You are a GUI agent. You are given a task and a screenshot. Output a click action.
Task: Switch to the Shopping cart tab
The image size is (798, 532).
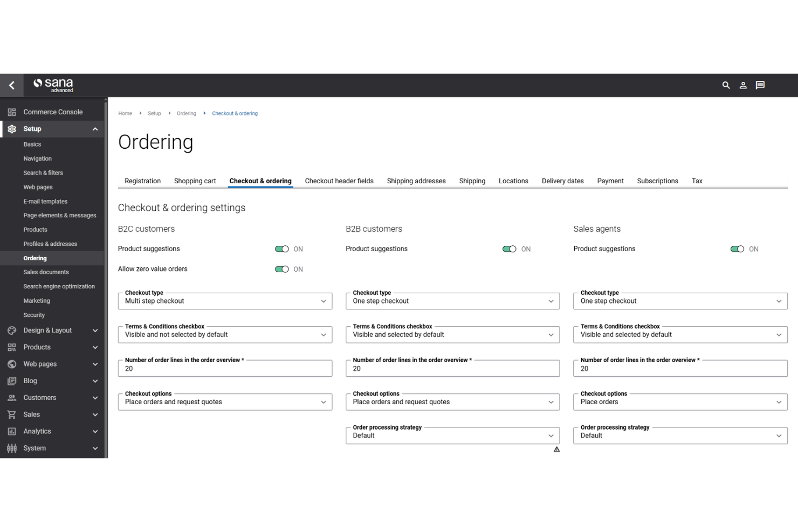click(195, 181)
